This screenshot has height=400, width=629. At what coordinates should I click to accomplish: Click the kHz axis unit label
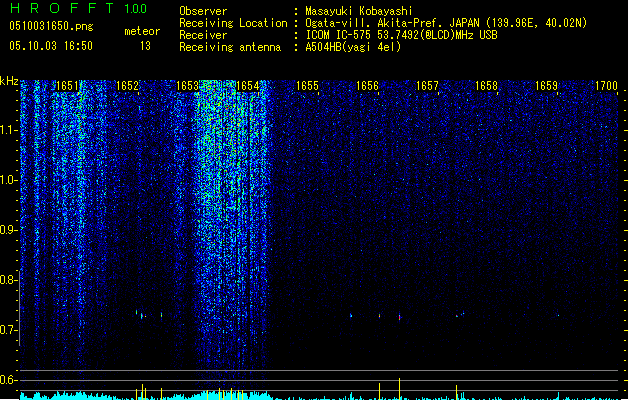click(x=9, y=81)
